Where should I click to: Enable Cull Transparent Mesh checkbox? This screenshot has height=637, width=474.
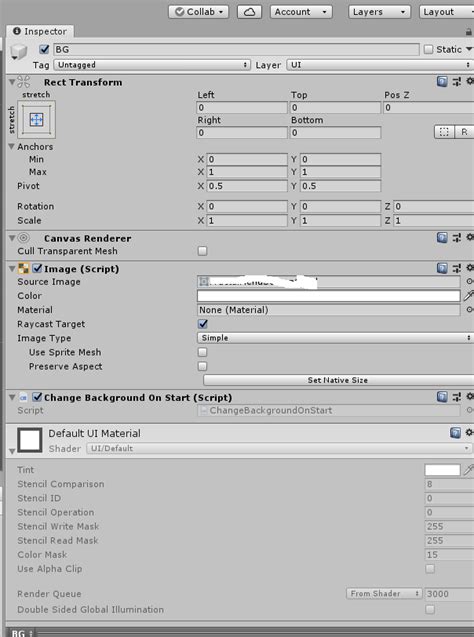coord(202,251)
